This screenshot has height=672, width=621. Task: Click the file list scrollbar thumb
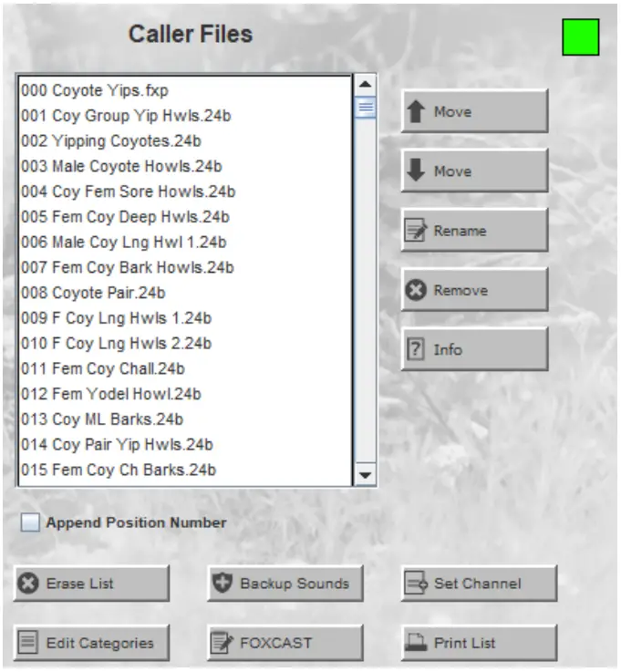tap(365, 108)
